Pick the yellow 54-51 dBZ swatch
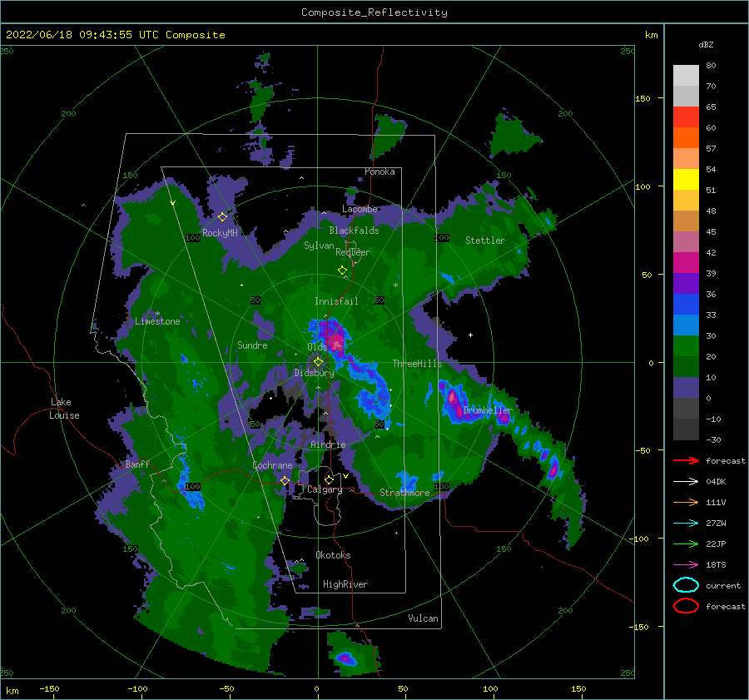The width and height of the screenshot is (749, 700). (686, 180)
